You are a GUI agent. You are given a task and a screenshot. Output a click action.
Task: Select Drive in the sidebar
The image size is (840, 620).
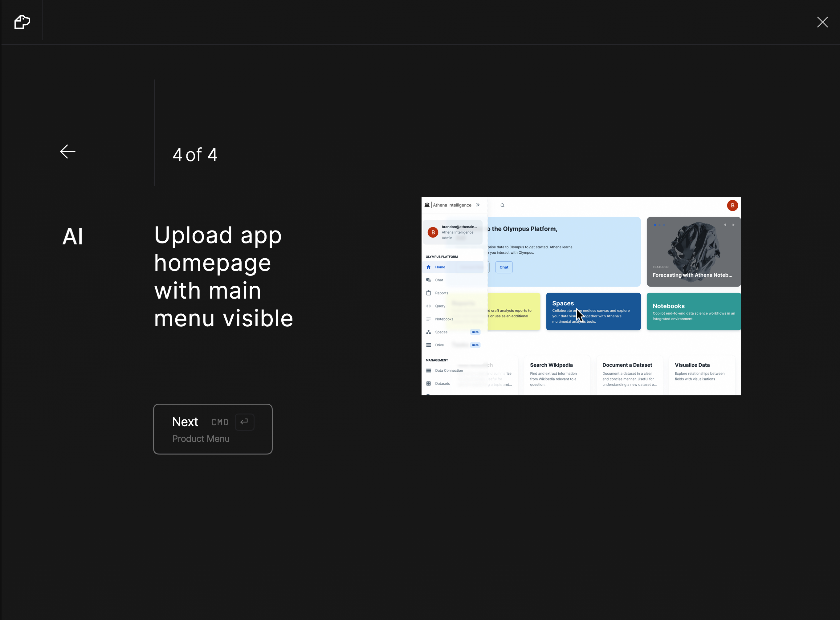click(x=439, y=345)
